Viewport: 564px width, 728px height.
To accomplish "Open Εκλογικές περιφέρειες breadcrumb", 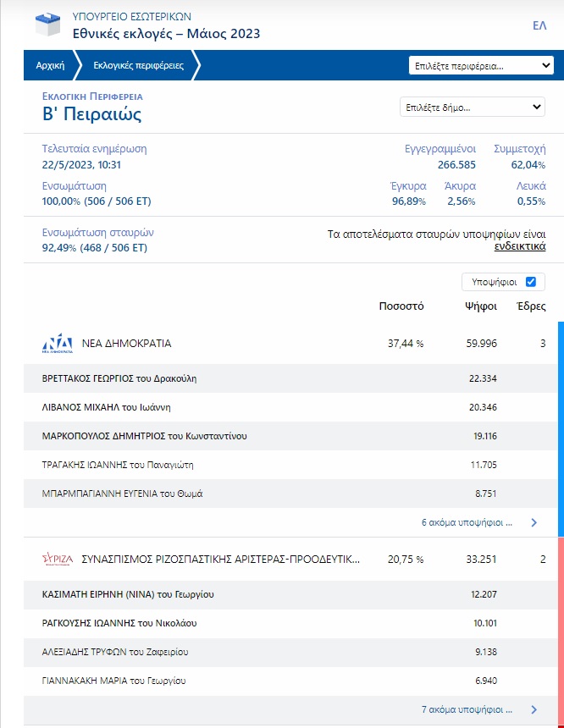I will click(138, 65).
